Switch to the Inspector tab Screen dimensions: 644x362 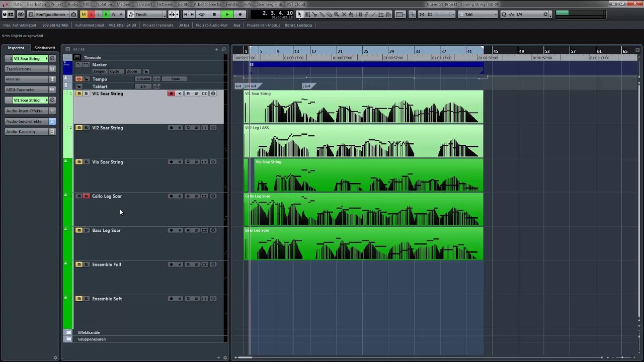tap(16, 48)
